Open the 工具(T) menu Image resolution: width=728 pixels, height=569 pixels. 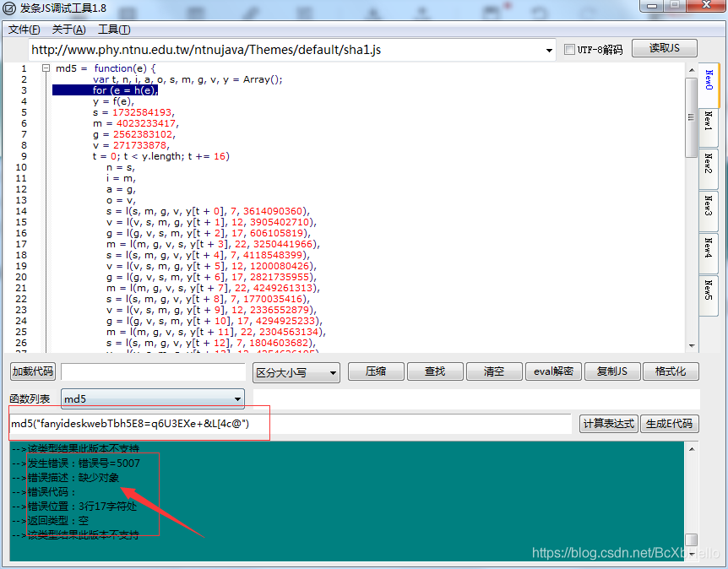114,30
